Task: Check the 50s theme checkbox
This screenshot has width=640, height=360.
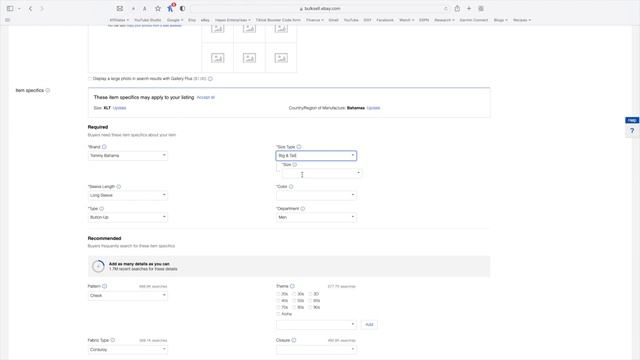Action: (294, 300)
